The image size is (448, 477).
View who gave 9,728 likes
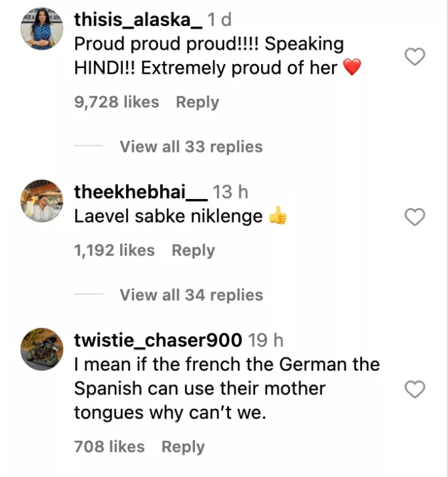[x=117, y=102]
